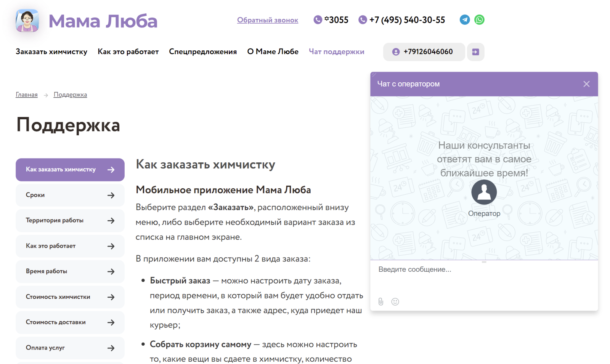Image resolution: width=610 pixels, height=364 pixels.
Task: Open the Telegram messenger icon
Action: tap(464, 19)
